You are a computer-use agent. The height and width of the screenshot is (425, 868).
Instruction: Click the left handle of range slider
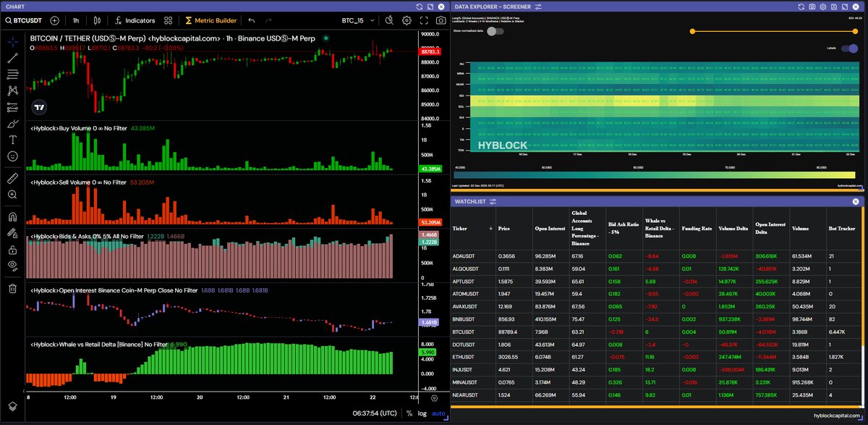point(693,31)
